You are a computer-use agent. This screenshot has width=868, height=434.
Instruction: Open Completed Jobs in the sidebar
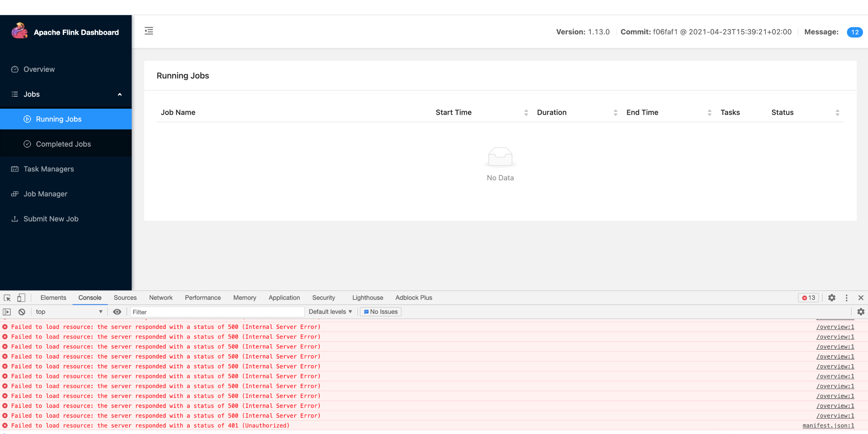pyautogui.click(x=63, y=144)
